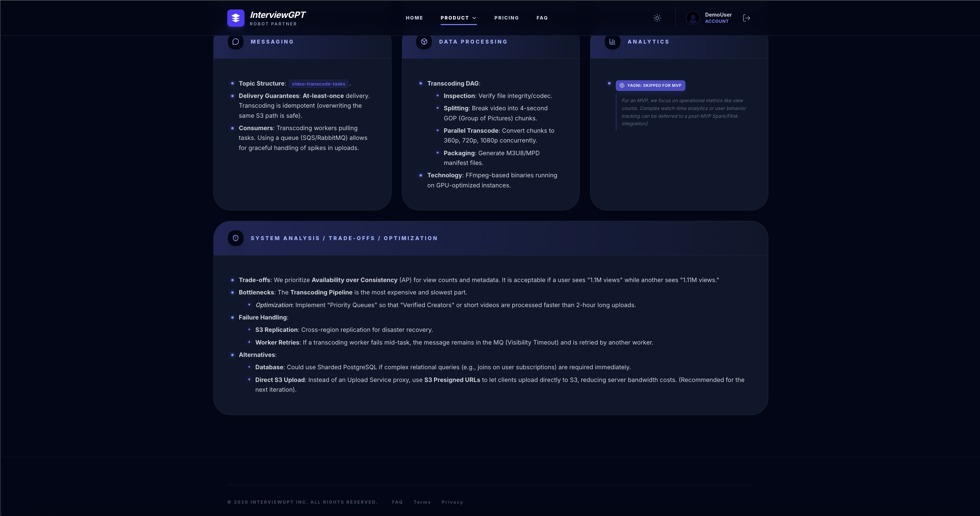The height and width of the screenshot is (516, 980).
Task: Click the YAGNI: SKIPPED FOR MVP badge
Action: (x=651, y=85)
